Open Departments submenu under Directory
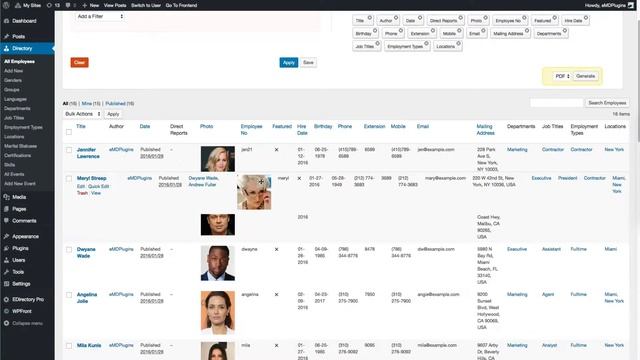Viewport: 640px width, 360px height. coord(17,109)
